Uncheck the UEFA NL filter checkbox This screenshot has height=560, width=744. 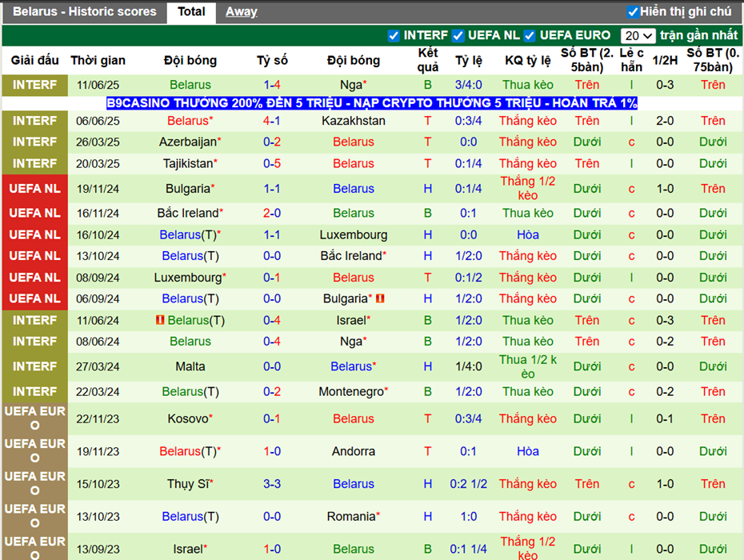tap(458, 35)
